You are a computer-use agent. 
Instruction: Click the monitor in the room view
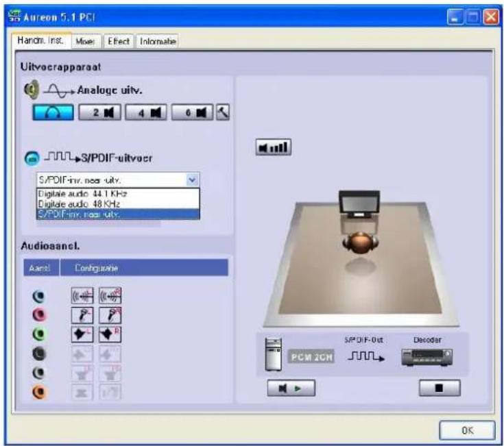point(359,204)
